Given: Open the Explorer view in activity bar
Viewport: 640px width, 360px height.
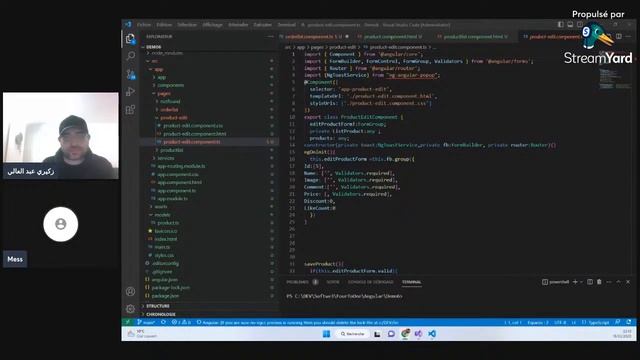Looking at the screenshot, I should point(130,39).
